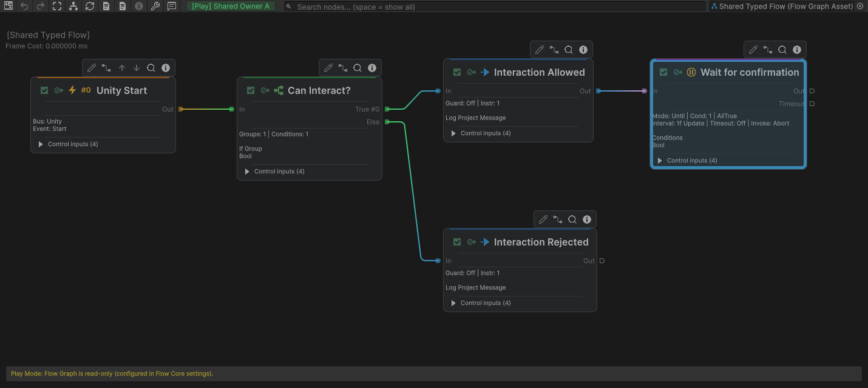The height and width of the screenshot is (388, 868).
Task: Click the magnifier above the Unity Start node
Action: (151, 68)
